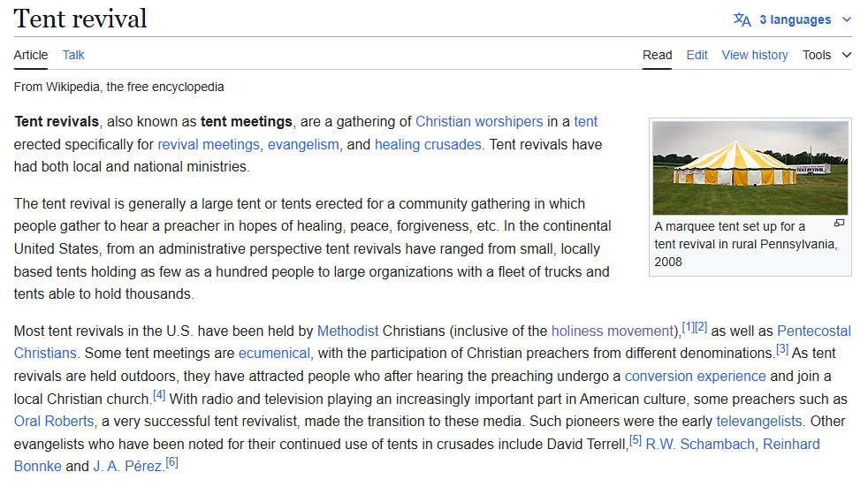Open the holiness movement link

[613, 331]
